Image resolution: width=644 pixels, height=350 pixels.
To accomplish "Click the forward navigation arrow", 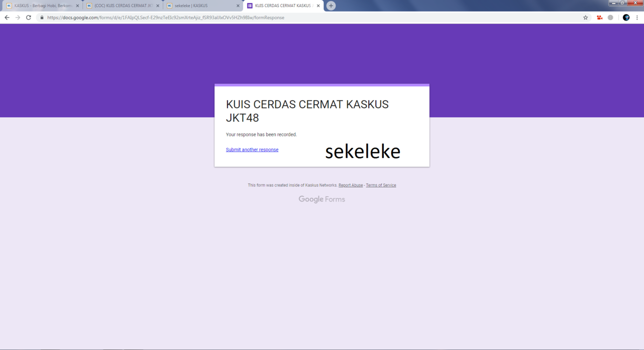I will click(x=18, y=17).
